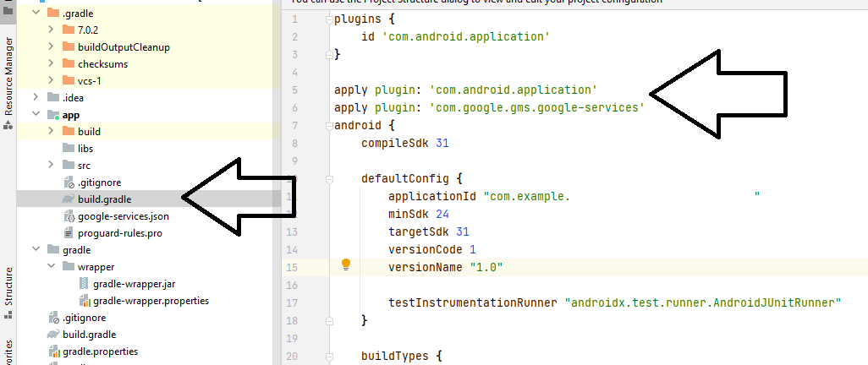Image resolution: width=868 pixels, height=365 pixels.
Task: Select the src folder icon
Action: click(69, 166)
